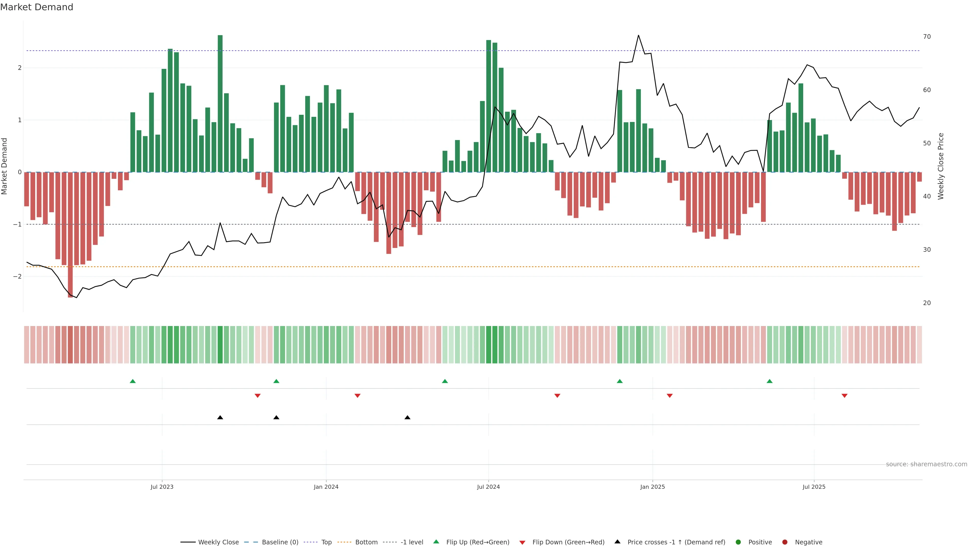Screen dimensions: 980x551
Task: Click the red Flip Down legend triangle
Action: tap(522, 542)
